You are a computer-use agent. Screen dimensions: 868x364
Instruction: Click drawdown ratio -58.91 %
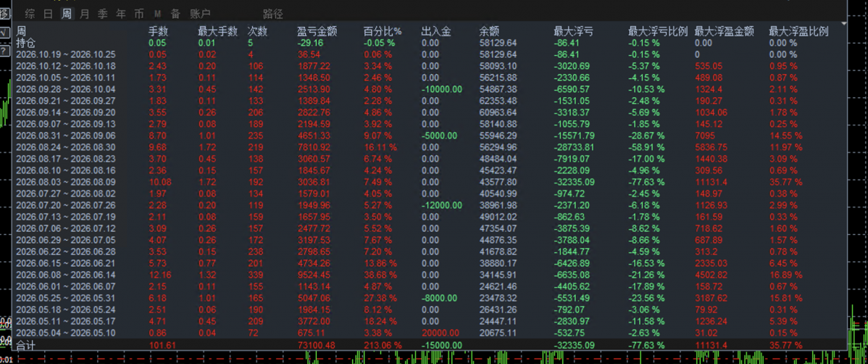coord(646,147)
